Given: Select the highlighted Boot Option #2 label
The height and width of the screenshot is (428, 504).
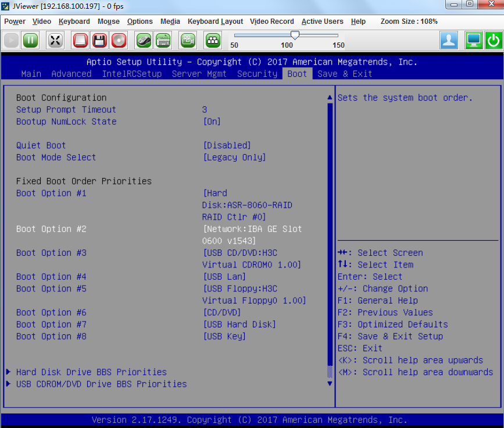Looking at the screenshot, I should 51,229.
